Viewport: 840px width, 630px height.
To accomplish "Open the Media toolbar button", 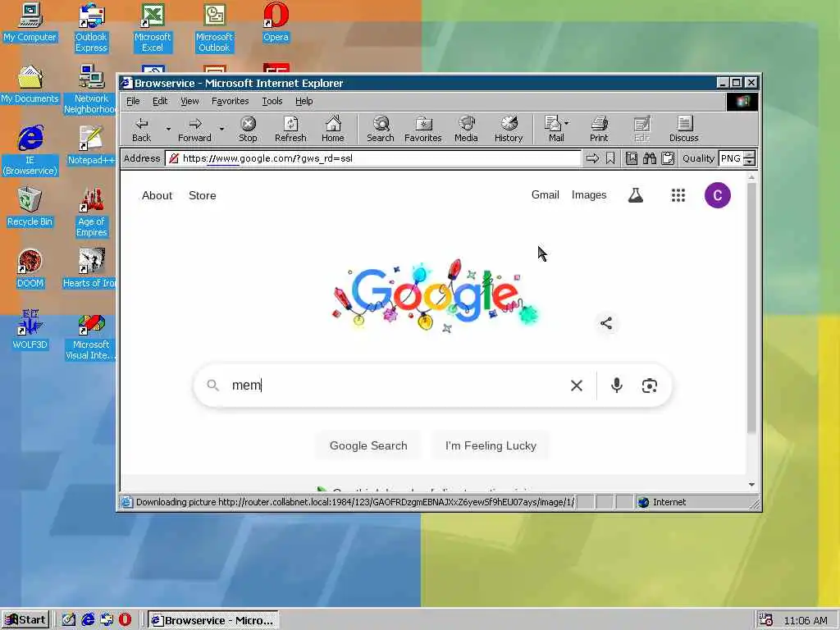I will pos(466,130).
